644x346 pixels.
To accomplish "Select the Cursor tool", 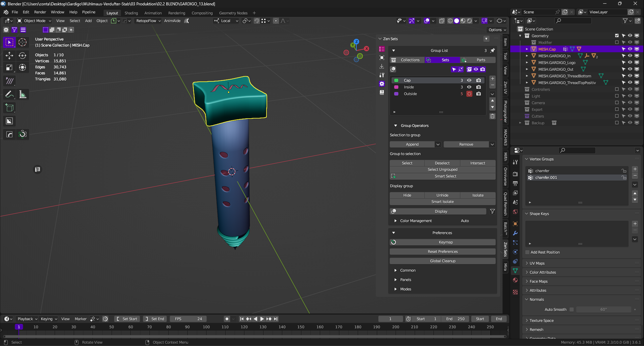I will [x=22, y=42].
